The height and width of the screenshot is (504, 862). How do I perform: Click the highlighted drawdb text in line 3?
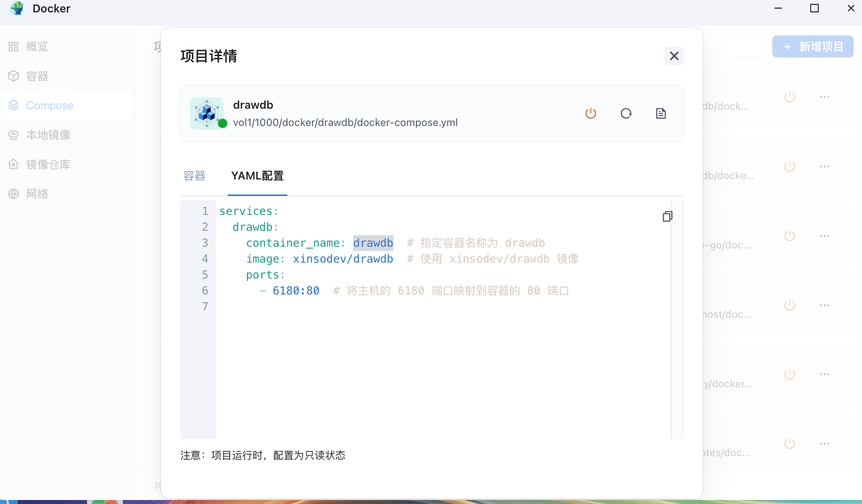tap(373, 243)
